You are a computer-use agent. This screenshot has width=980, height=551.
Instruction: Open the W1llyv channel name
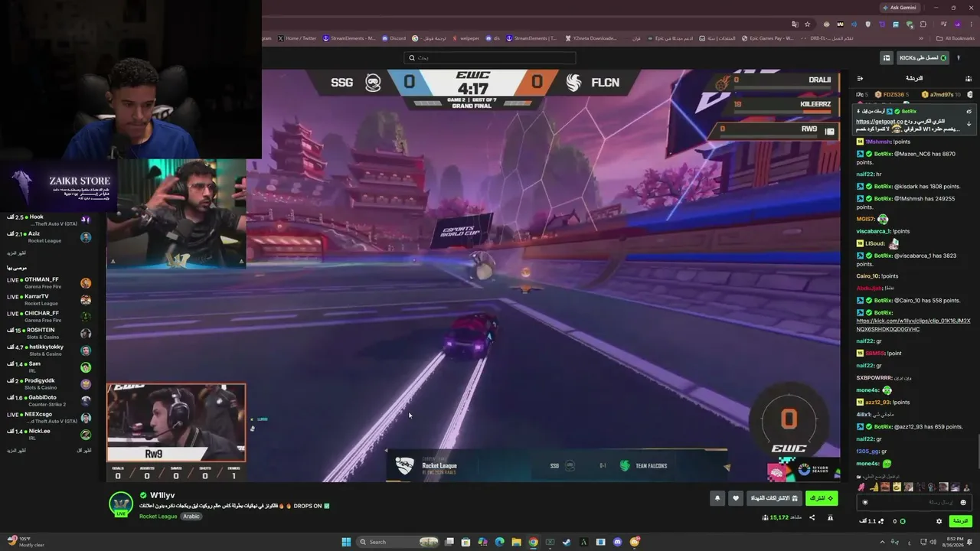(162, 496)
